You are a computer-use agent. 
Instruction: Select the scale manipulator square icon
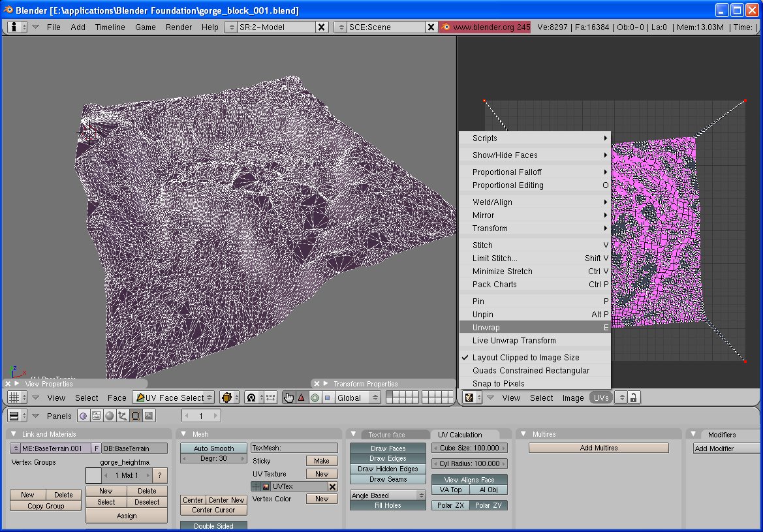(x=327, y=398)
